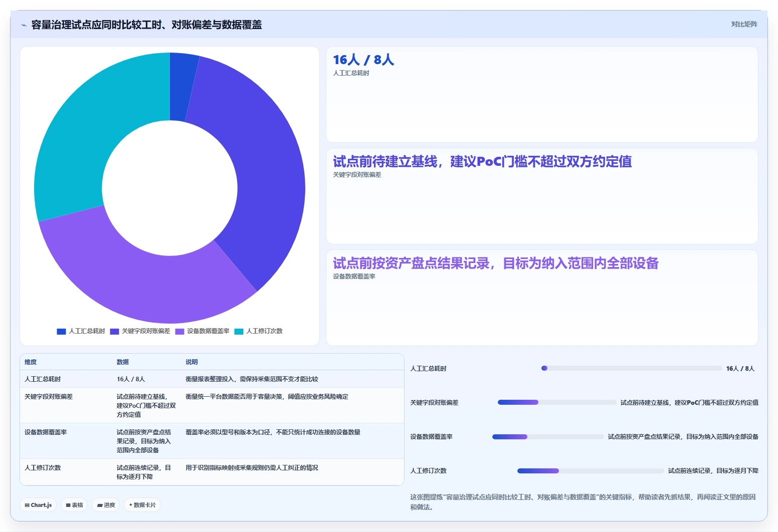Click 人工汇总耗时 label in progress list
Image resolution: width=778 pixels, height=532 pixels.
pyautogui.click(x=428, y=369)
